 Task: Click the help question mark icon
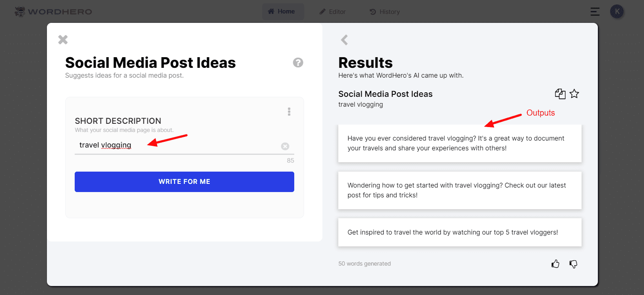coord(298,63)
